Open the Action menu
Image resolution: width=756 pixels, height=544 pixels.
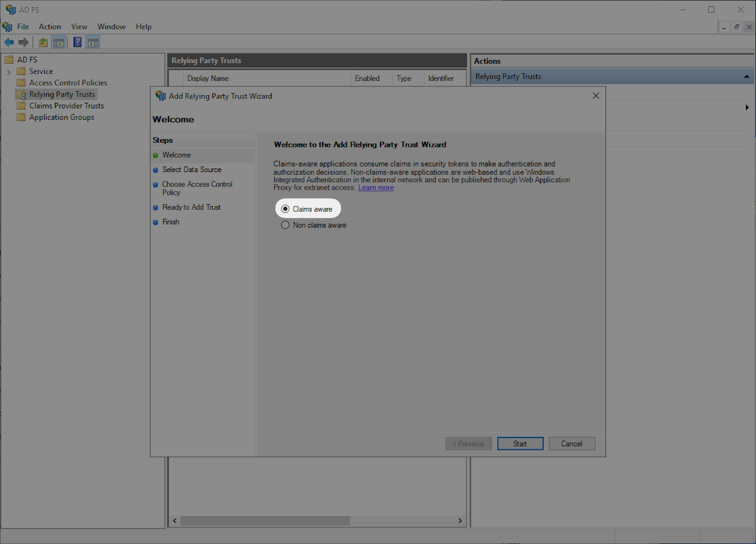point(50,26)
